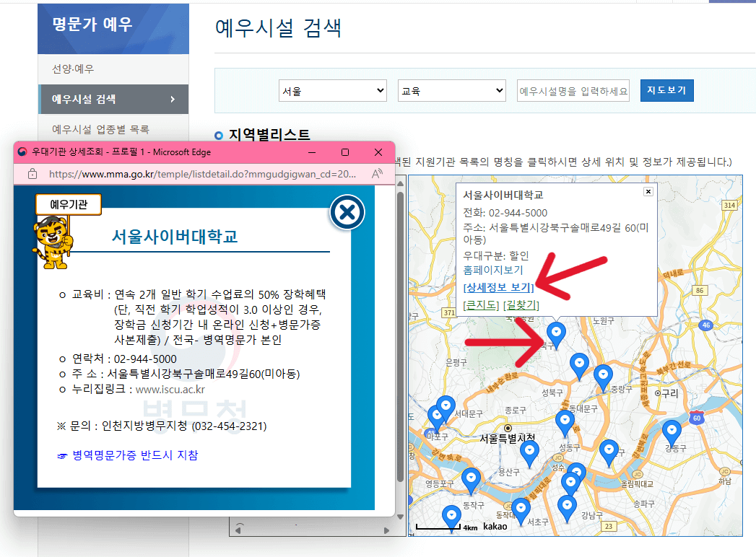Open 홈페이지보기 link in map bubble

492,270
